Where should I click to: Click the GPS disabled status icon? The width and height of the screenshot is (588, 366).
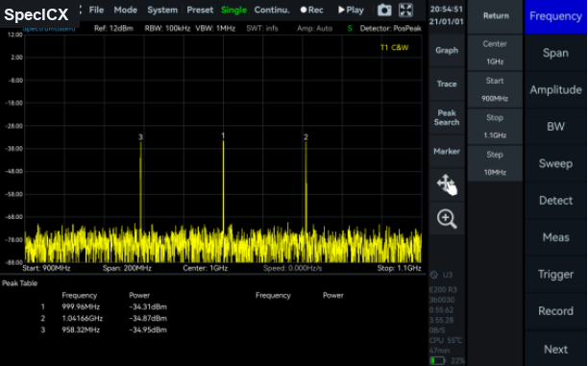tap(434, 275)
